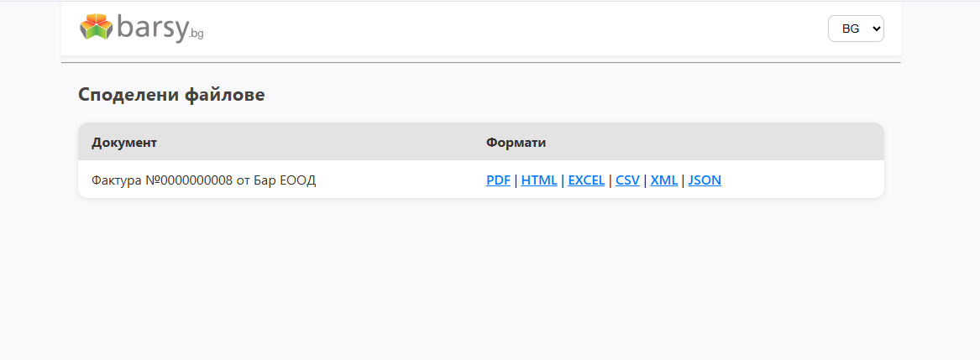Screen dimensions: 980x360
Task: Get the invoice as JSON
Action: point(704,180)
